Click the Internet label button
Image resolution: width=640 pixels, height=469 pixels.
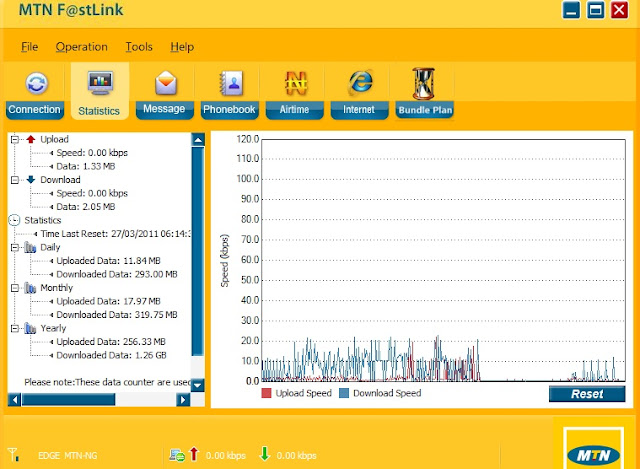359,110
